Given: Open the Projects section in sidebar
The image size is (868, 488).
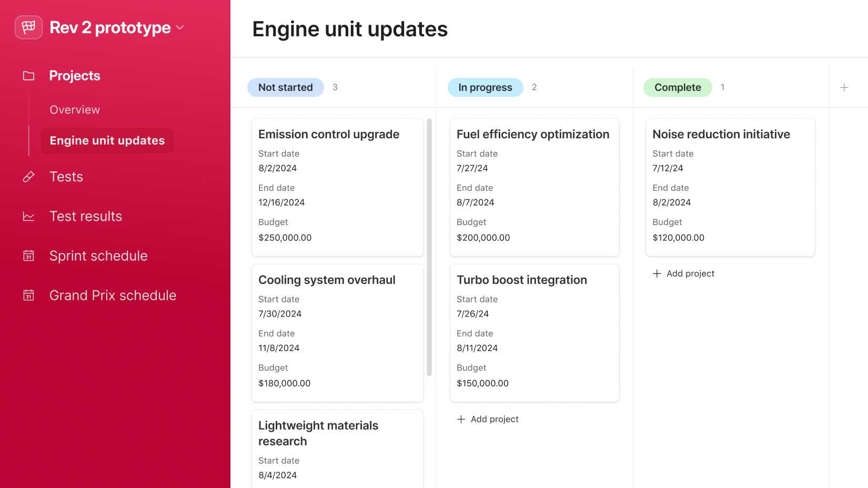Looking at the screenshot, I should [x=75, y=76].
